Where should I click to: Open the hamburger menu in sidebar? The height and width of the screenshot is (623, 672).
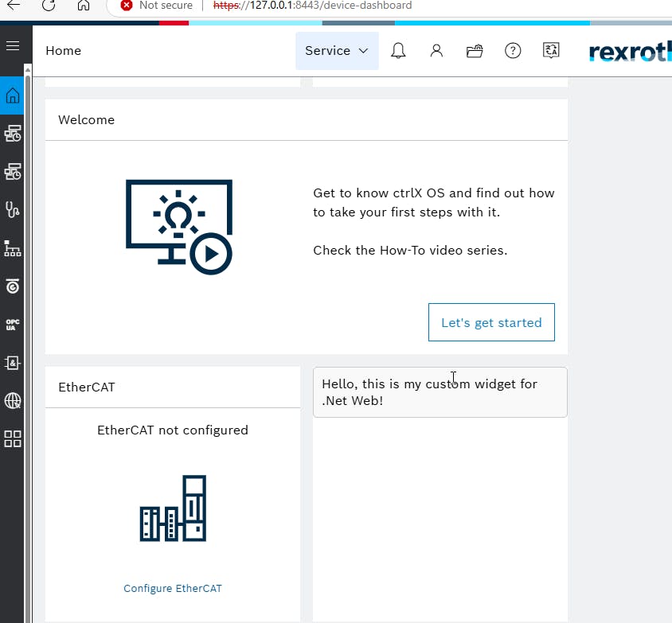click(x=13, y=46)
